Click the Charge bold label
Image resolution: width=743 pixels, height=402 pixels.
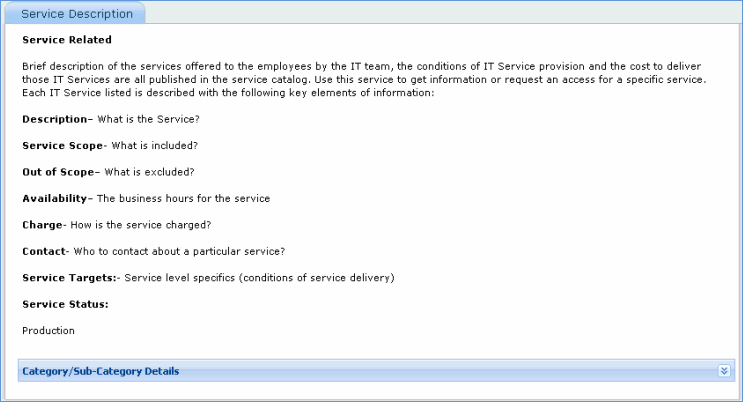point(43,224)
